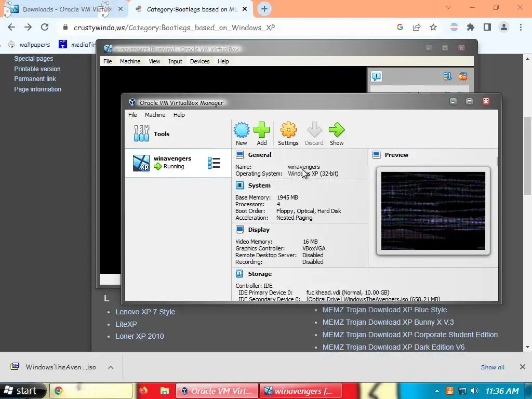Click the notification sort-order icon in VM window
The image size is (532, 399).
tap(447, 76)
